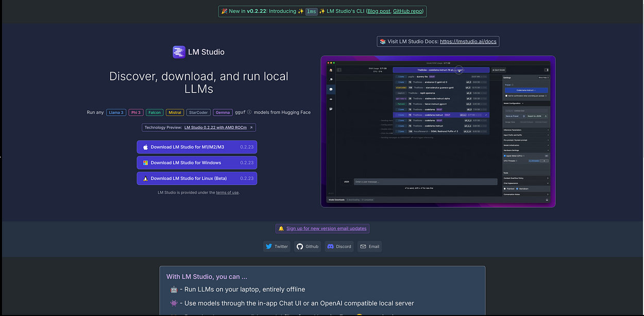
Task: Open the Twitter bird link
Action: [277, 247]
